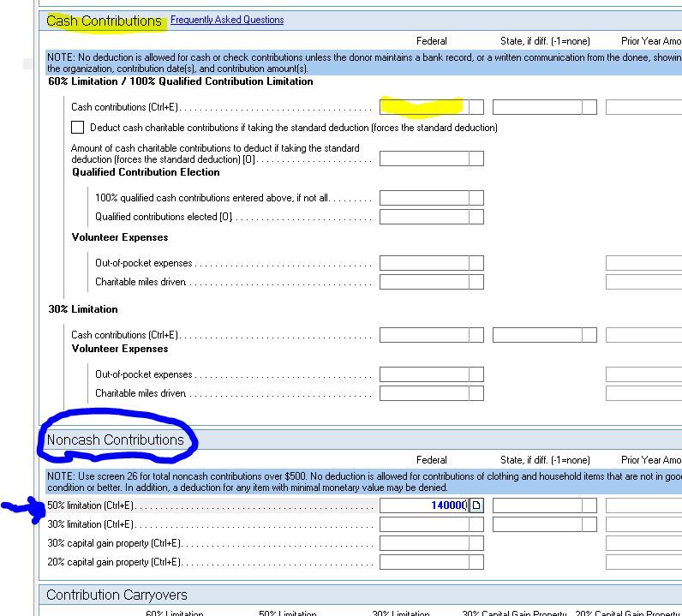Click the 60% Limitation out-of-pocket expenses federal field
Screen dimensions: 682x616
click(423, 263)
